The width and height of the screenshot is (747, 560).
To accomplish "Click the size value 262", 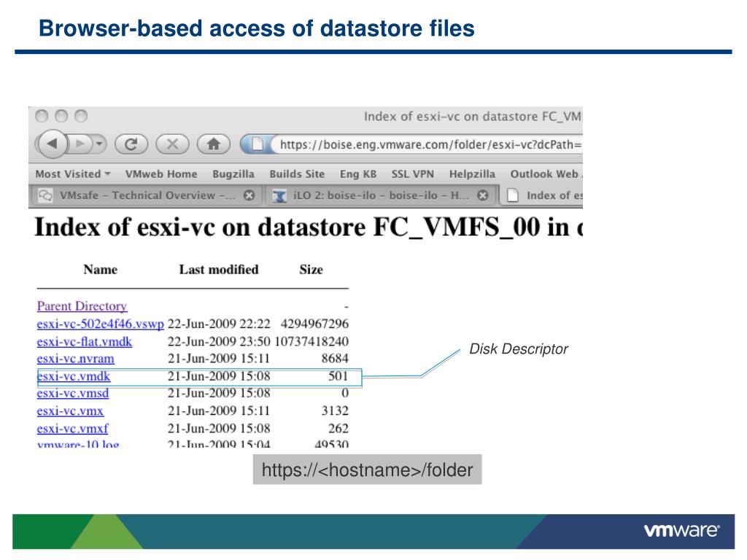I will (x=338, y=428).
